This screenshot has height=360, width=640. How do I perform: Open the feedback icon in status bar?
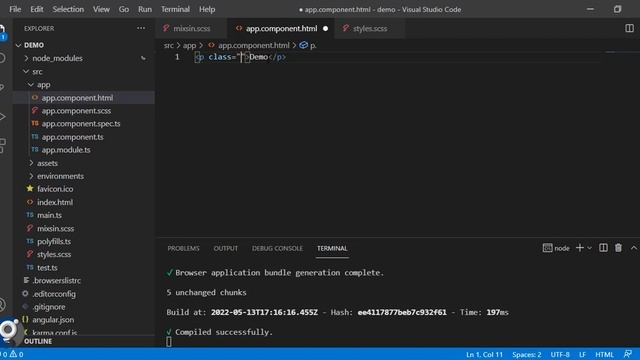(x=628, y=354)
